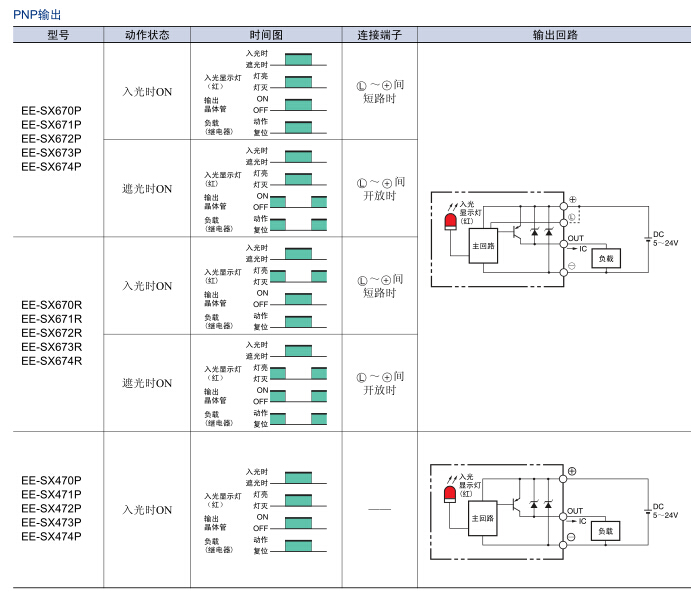Click the transistor symbol in upper circuit

(519, 232)
